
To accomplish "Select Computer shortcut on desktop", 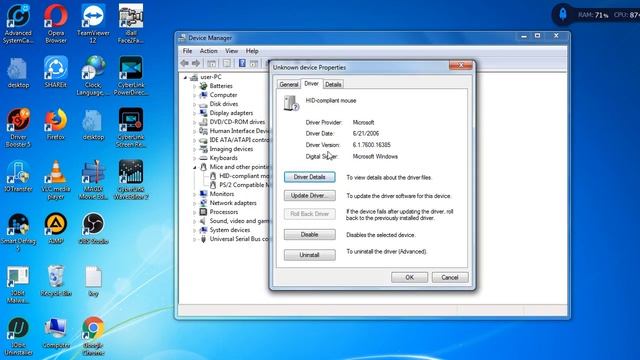I will [56, 333].
